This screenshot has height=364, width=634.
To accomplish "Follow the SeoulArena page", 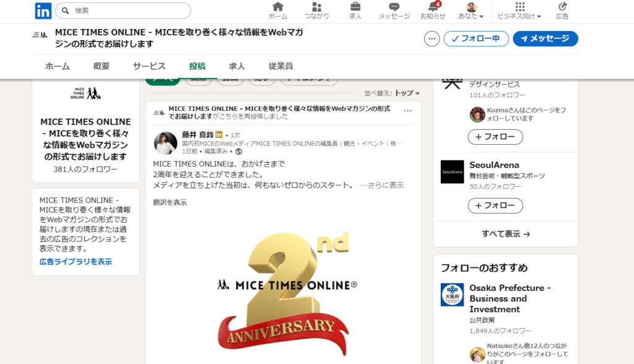I will pyautogui.click(x=495, y=206).
